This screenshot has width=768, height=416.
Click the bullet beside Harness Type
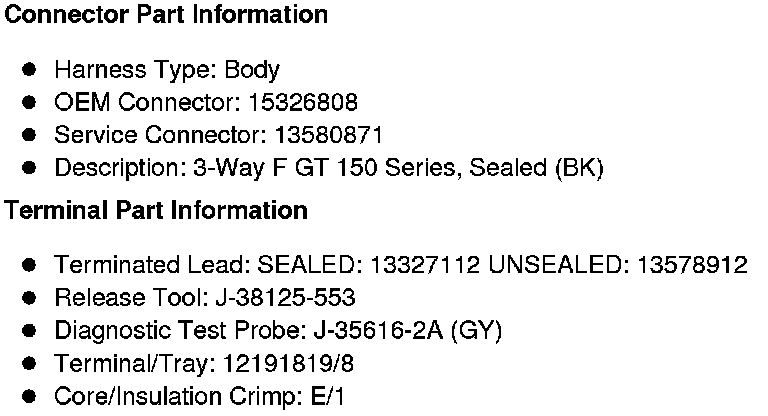tap(30, 70)
